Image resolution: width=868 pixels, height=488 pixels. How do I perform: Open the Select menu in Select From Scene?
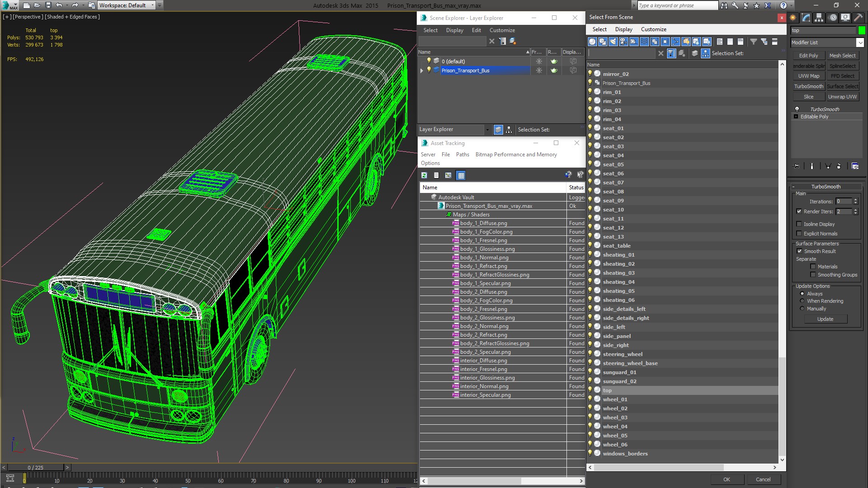click(x=599, y=29)
